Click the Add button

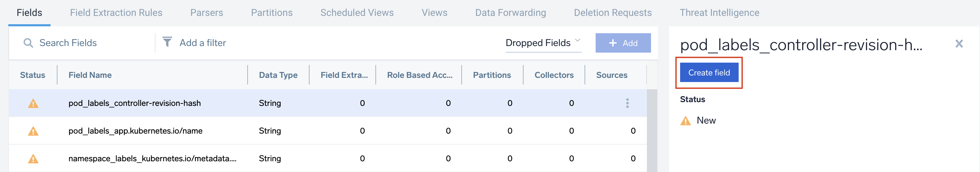(623, 43)
